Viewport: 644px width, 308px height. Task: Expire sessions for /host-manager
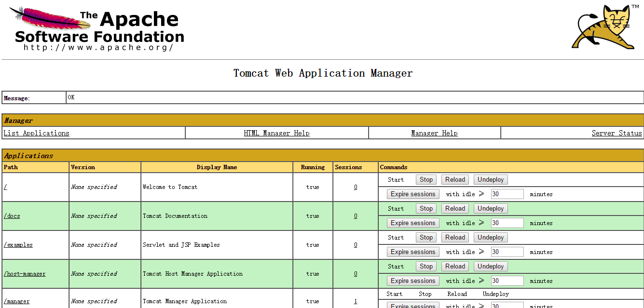click(x=413, y=281)
